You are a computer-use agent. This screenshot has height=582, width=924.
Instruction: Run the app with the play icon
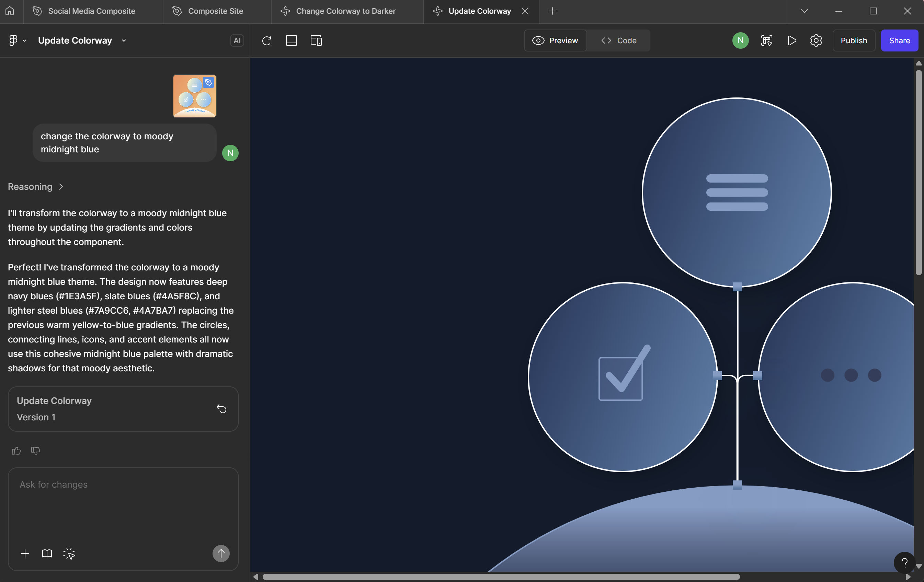pyautogui.click(x=791, y=40)
